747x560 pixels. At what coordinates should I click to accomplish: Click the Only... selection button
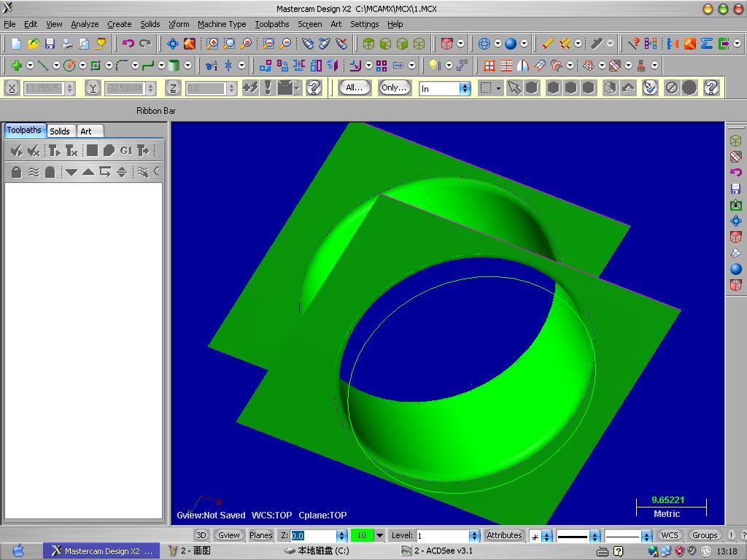(x=395, y=87)
